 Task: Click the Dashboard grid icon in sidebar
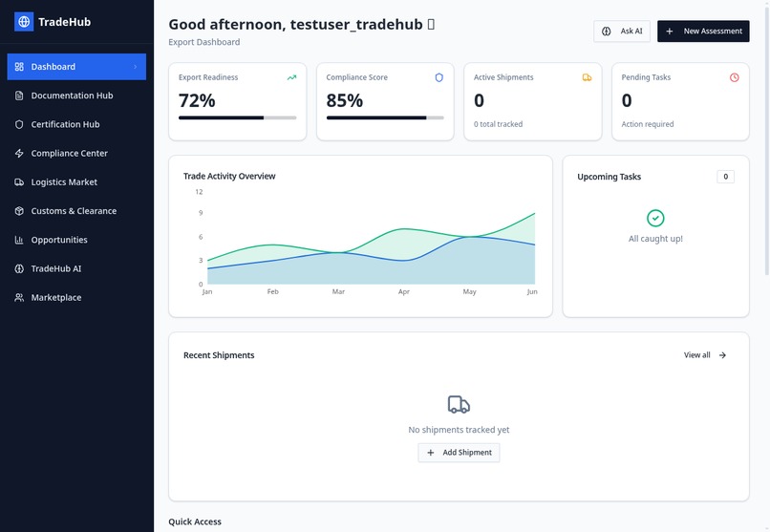(x=19, y=67)
